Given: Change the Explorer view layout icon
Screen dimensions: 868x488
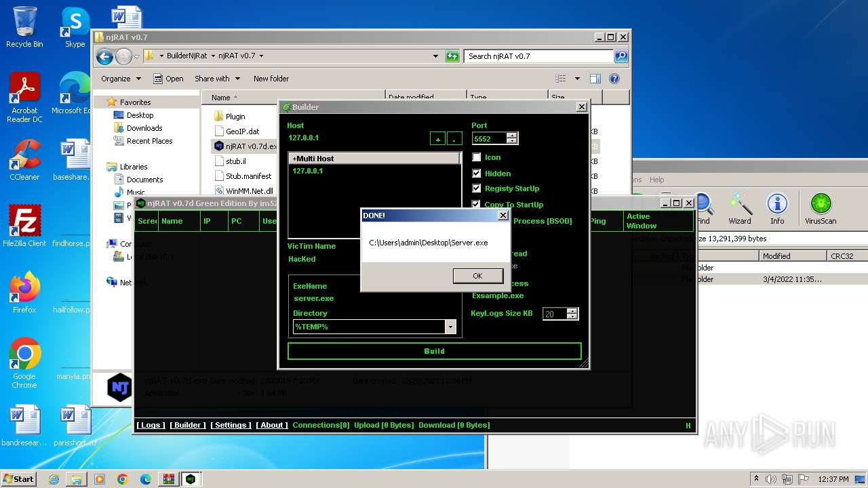Looking at the screenshot, I should tap(561, 79).
